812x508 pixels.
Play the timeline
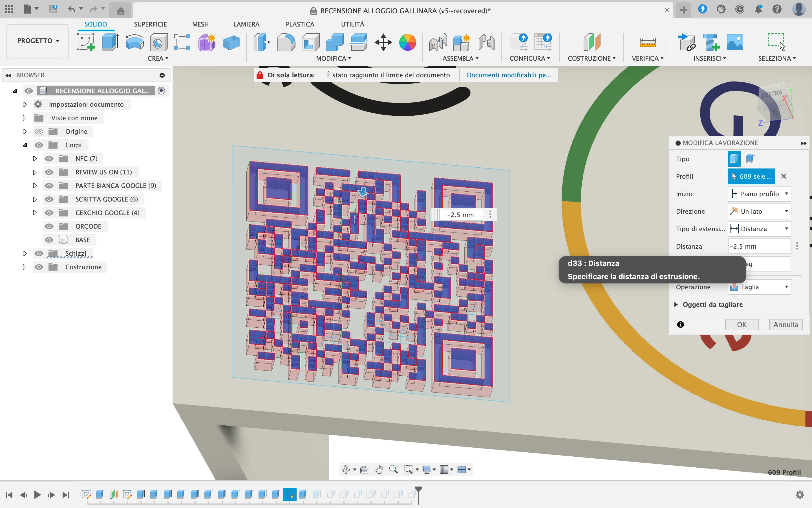coord(37,494)
